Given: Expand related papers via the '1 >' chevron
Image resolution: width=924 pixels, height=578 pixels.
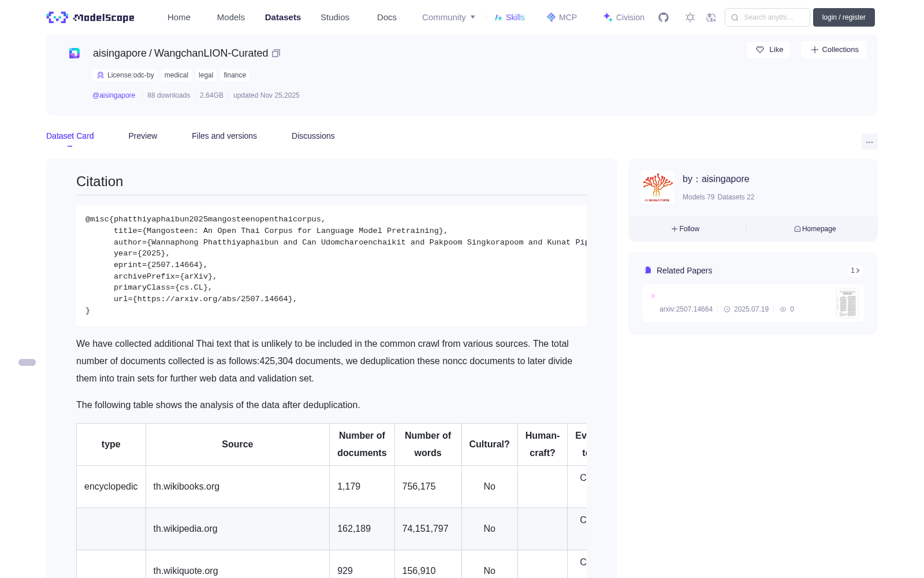Looking at the screenshot, I should (x=855, y=271).
